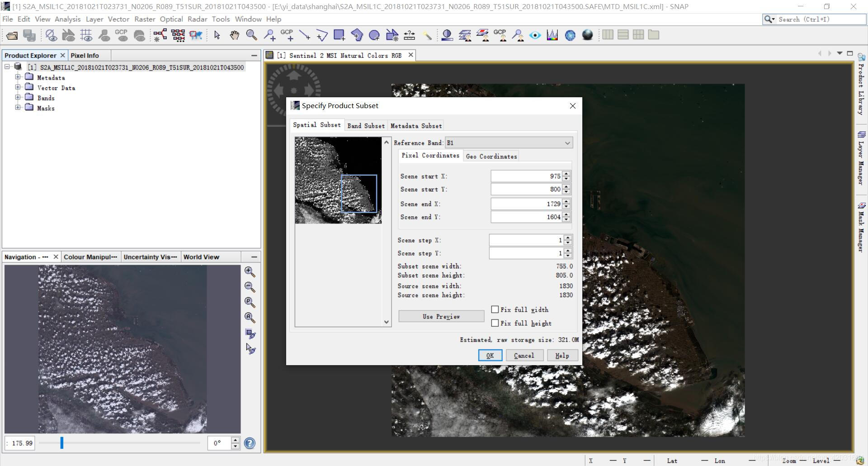Choose the magnifier zoom tool in toolbar
Screen dimensions: 868x466
251,35
